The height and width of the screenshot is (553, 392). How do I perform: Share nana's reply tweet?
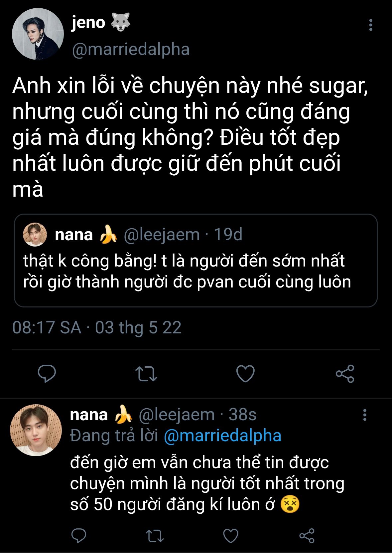click(307, 535)
